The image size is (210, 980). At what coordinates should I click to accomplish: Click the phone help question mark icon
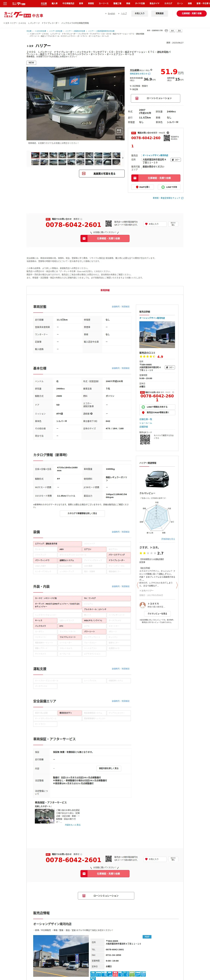coord(168,133)
